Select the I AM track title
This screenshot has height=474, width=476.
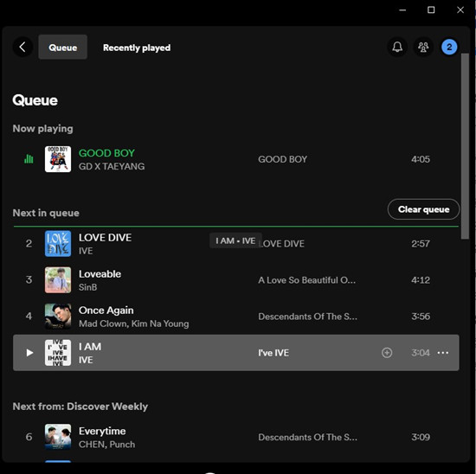pyautogui.click(x=90, y=347)
